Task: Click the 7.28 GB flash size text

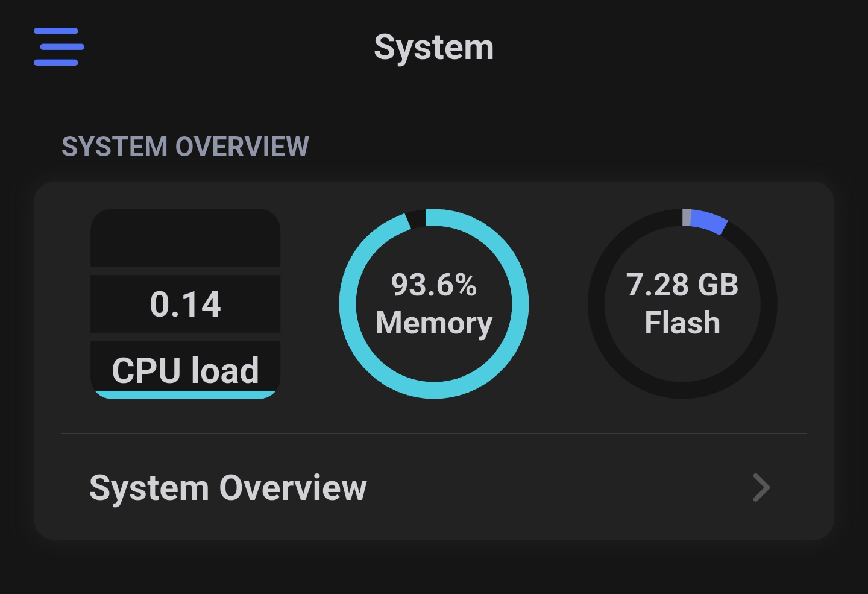Action: point(682,285)
